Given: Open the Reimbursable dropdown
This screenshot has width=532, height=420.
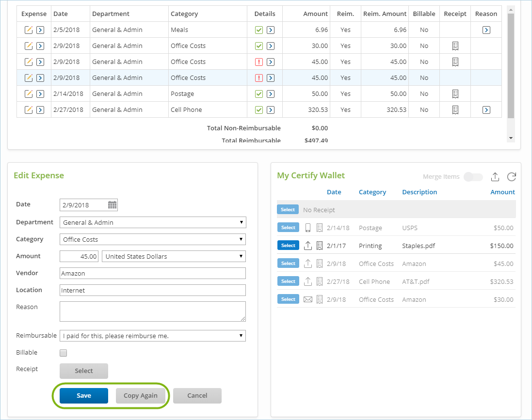Looking at the screenshot, I should tap(153, 336).
